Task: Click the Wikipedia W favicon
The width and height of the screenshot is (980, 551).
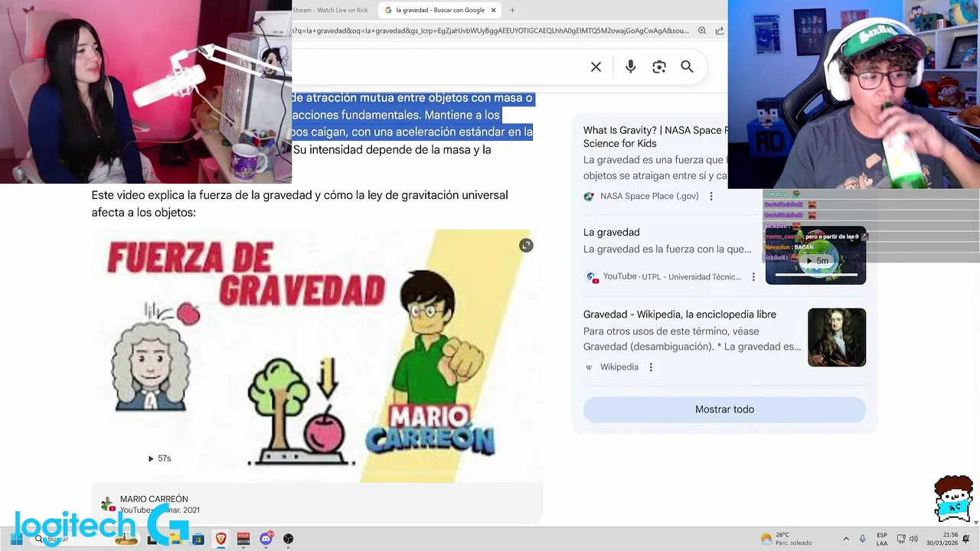Action: (x=589, y=367)
